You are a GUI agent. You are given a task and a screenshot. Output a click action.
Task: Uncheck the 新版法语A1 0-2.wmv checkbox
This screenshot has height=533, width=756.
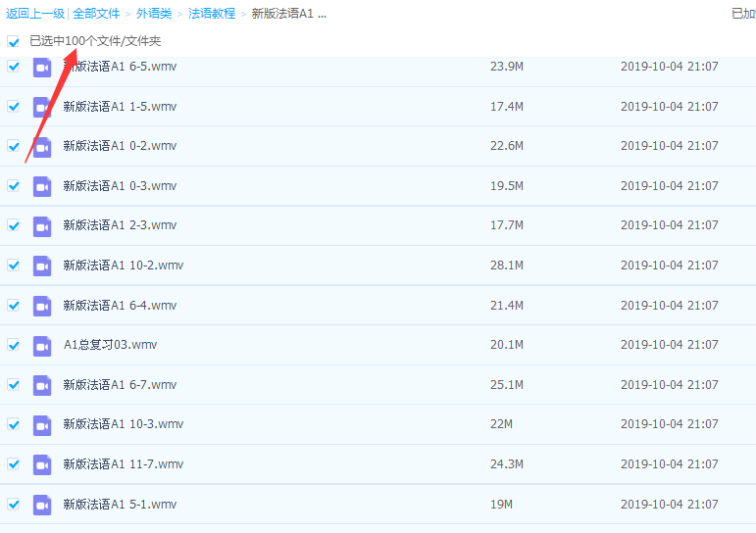(14, 146)
